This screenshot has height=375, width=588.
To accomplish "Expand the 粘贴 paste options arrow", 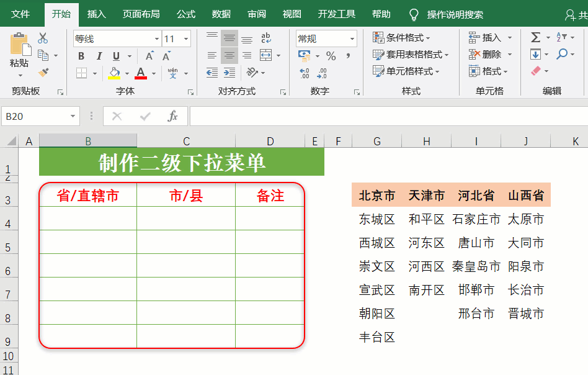I will [20, 76].
